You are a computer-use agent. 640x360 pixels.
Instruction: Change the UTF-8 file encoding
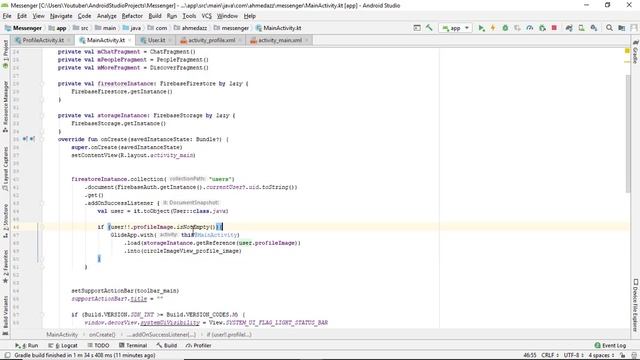(573, 355)
